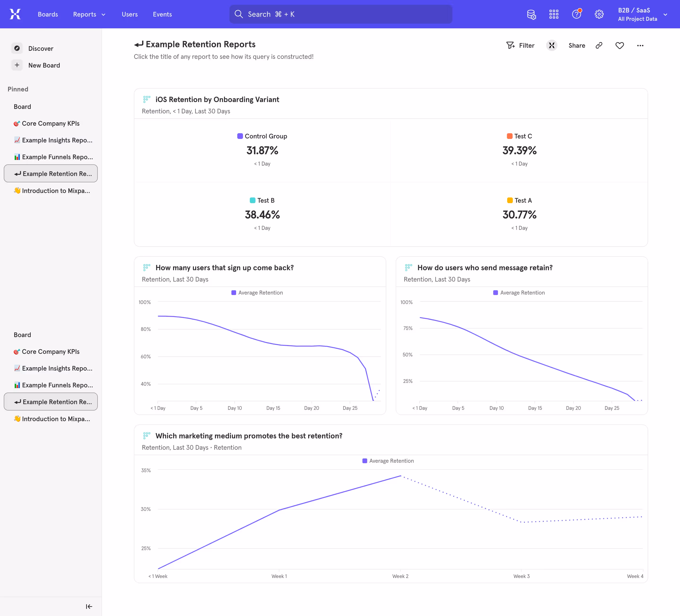Expand the Reports dropdown menu
The image size is (680, 616).
(x=89, y=14)
